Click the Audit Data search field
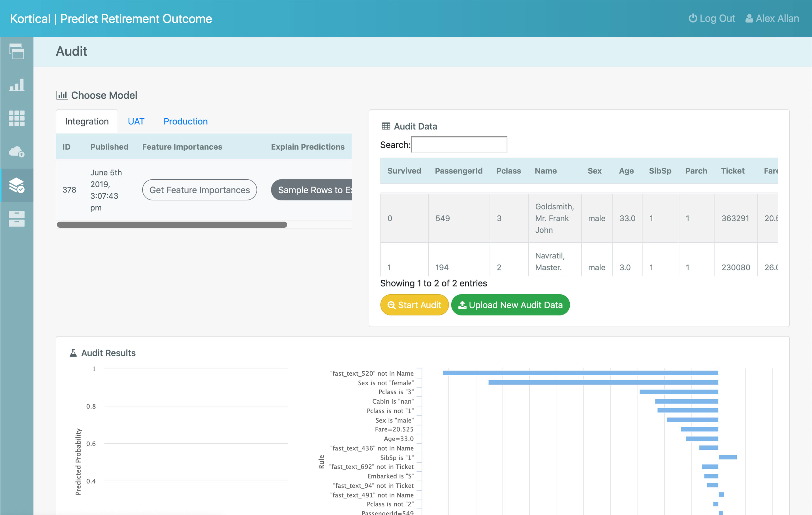Screen dimensions: 812x515 pyautogui.click(x=459, y=145)
